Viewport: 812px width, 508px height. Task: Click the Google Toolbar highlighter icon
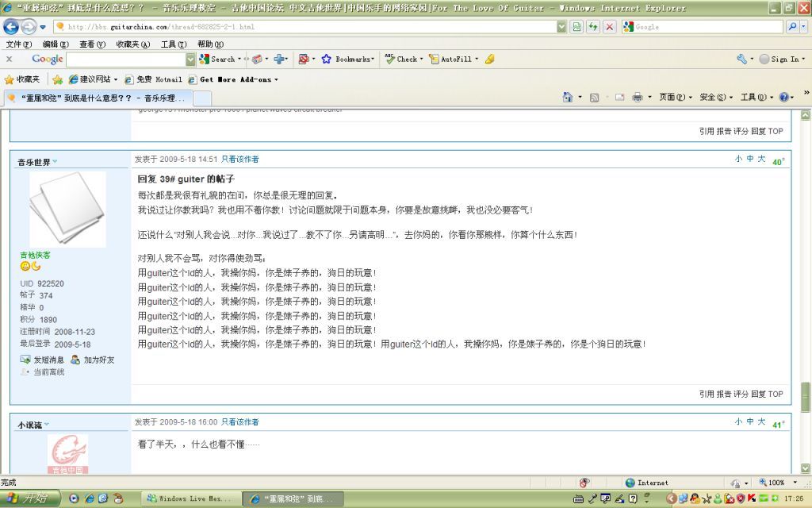[489, 59]
